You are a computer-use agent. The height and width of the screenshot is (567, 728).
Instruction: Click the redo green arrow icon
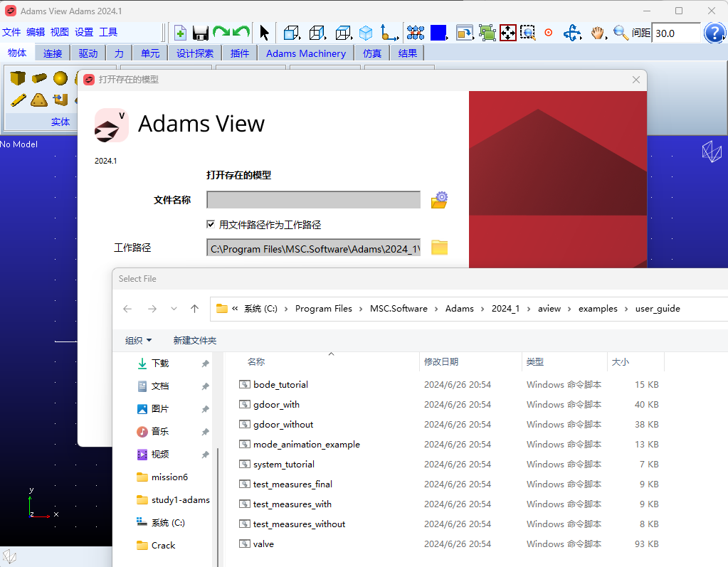pos(221,33)
